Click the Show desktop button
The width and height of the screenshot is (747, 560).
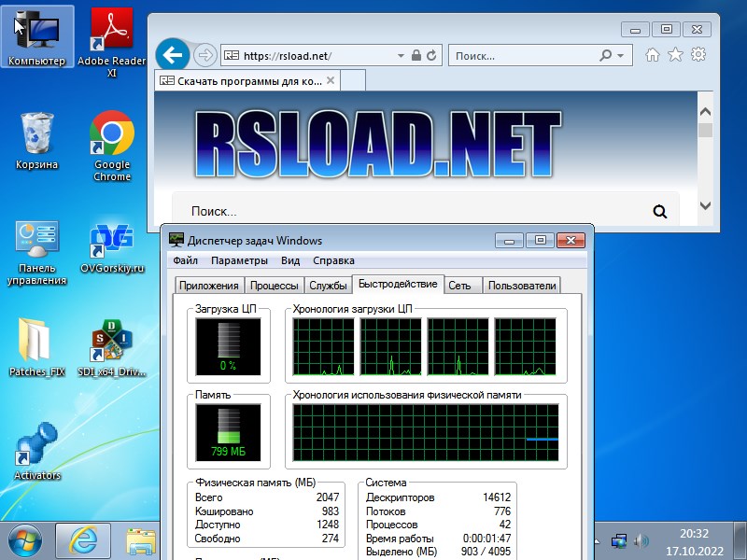point(740,541)
